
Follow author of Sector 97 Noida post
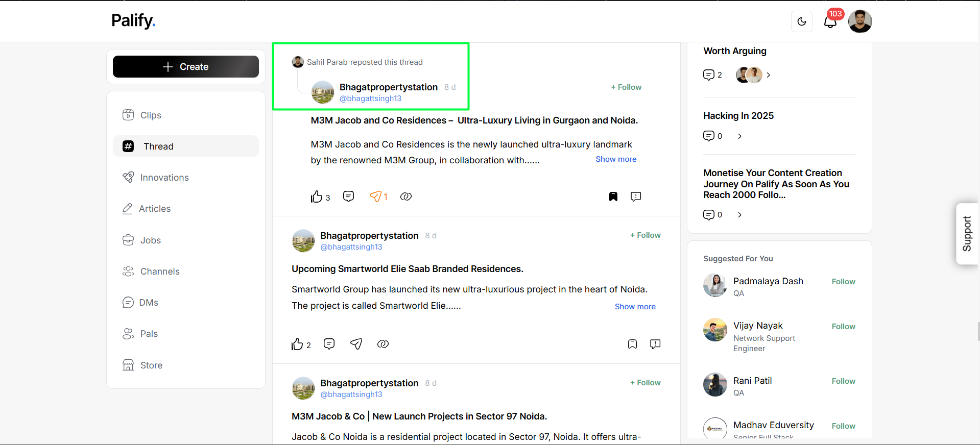click(646, 383)
